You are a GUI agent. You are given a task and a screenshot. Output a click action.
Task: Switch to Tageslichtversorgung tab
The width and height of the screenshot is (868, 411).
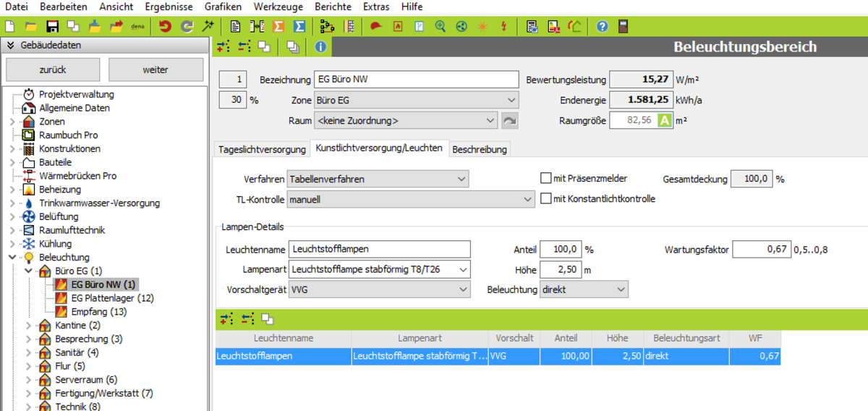(x=263, y=150)
